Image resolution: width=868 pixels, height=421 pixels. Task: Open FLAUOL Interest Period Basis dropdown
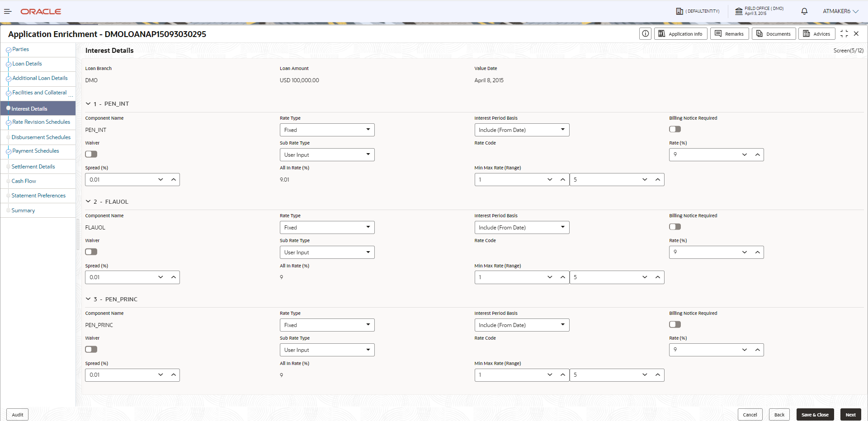(x=522, y=227)
